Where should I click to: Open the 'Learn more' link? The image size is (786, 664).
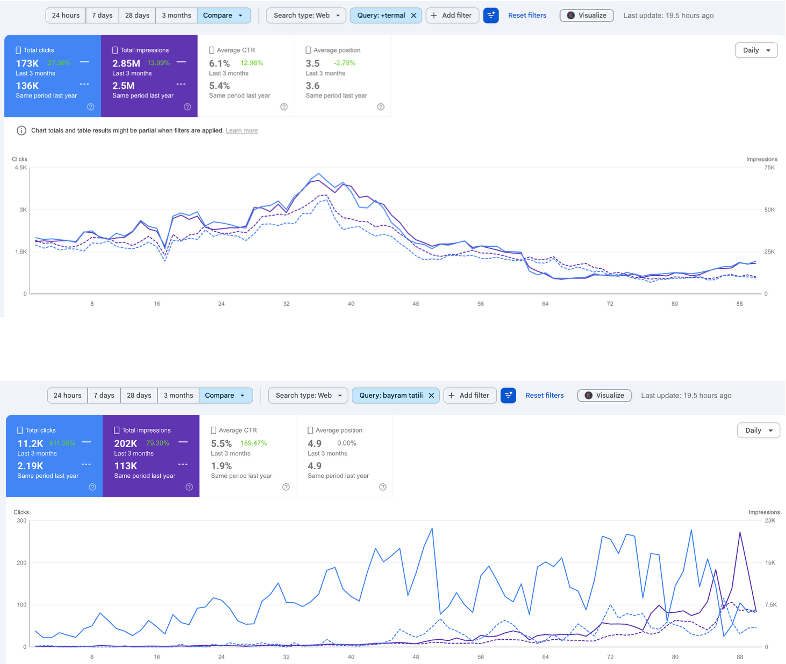(242, 131)
